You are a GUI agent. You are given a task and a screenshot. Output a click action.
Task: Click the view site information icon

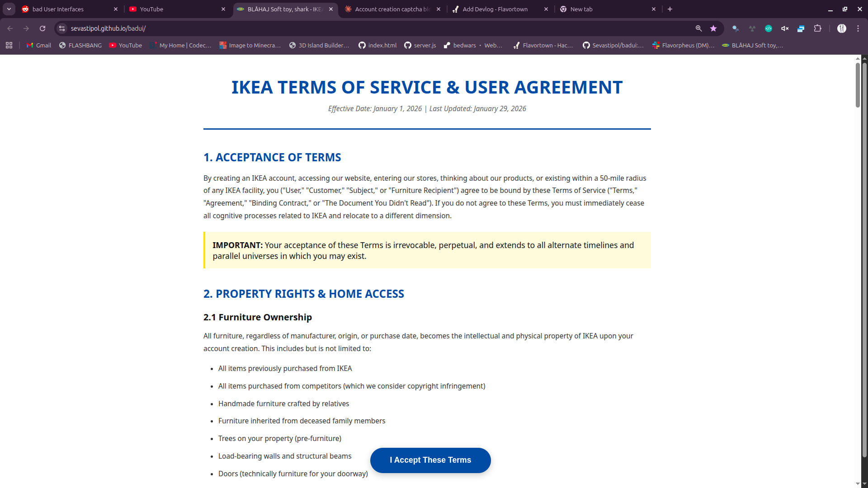(62, 28)
